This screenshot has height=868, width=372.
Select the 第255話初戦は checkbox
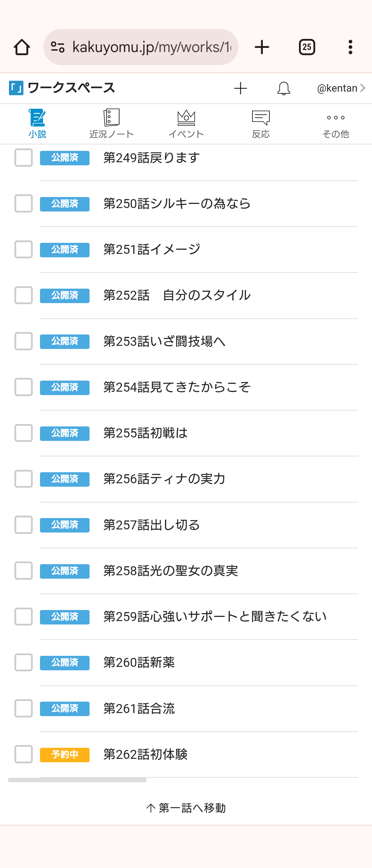(x=23, y=433)
